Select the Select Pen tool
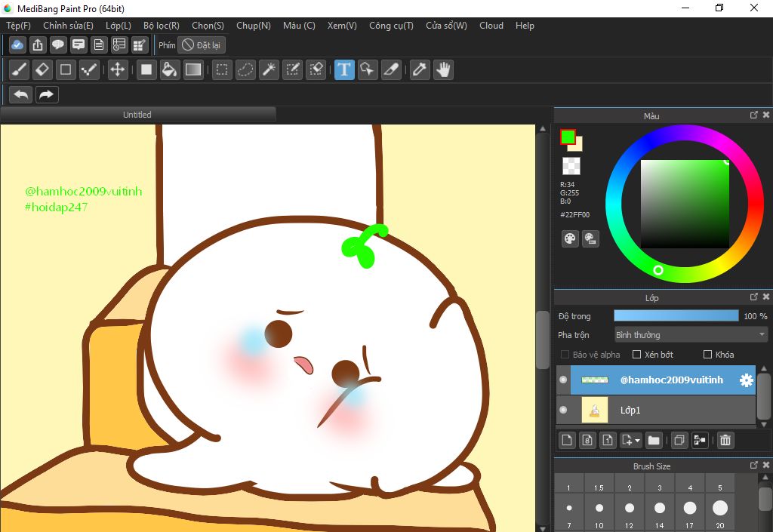Image resolution: width=773 pixels, height=532 pixels. (x=292, y=69)
